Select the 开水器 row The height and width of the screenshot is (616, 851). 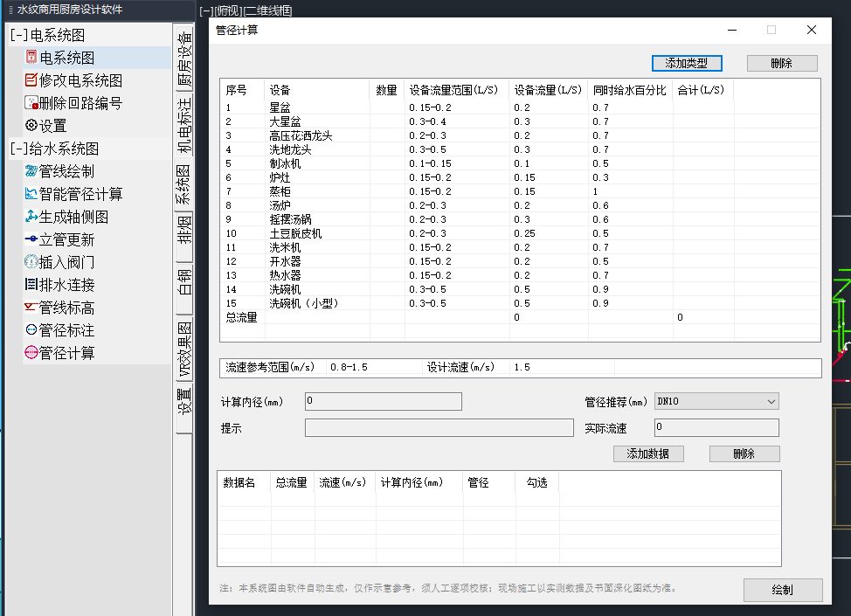(x=519, y=261)
